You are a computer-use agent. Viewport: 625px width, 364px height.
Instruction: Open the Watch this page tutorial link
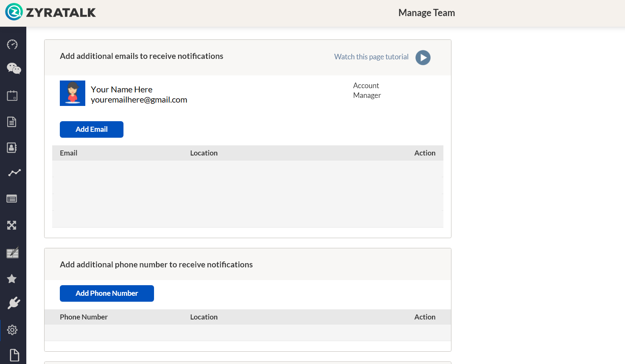click(x=371, y=57)
